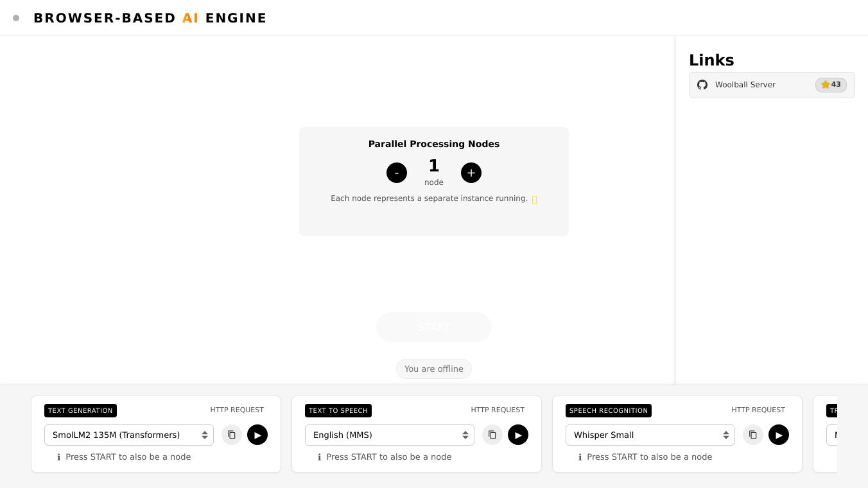The image size is (868, 488).
Task: Open the SmolLM2 135M model dropdown
Action: tap(129, 435)
